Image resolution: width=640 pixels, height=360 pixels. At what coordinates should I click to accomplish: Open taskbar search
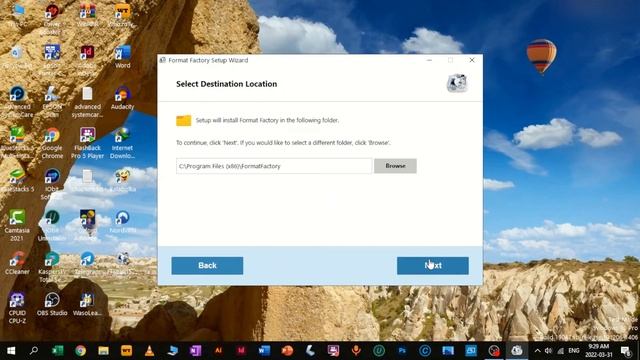click(34, 351)
